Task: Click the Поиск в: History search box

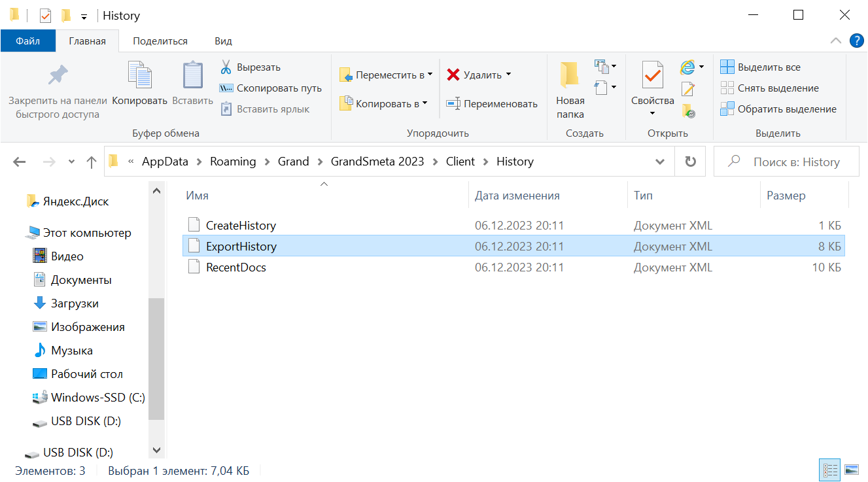Action: [x=786, y=162]
